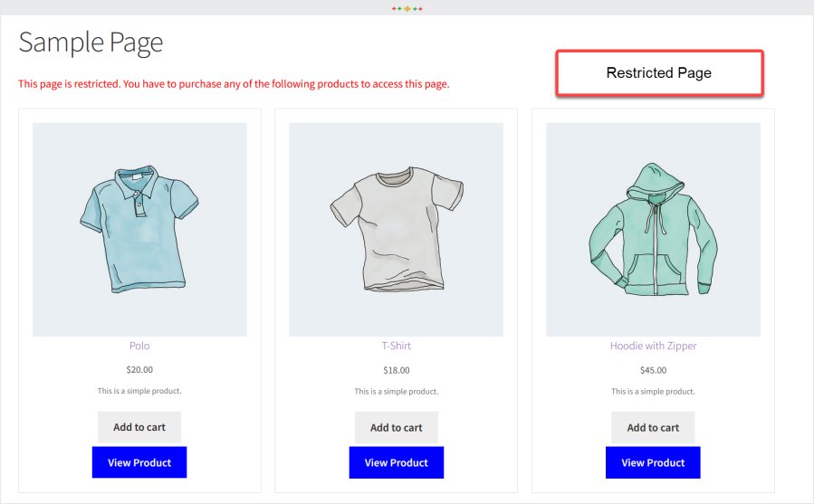The image size is (814, 504).
Task: Click the $45.00 Hoodie price
Action: pos(653,369)
